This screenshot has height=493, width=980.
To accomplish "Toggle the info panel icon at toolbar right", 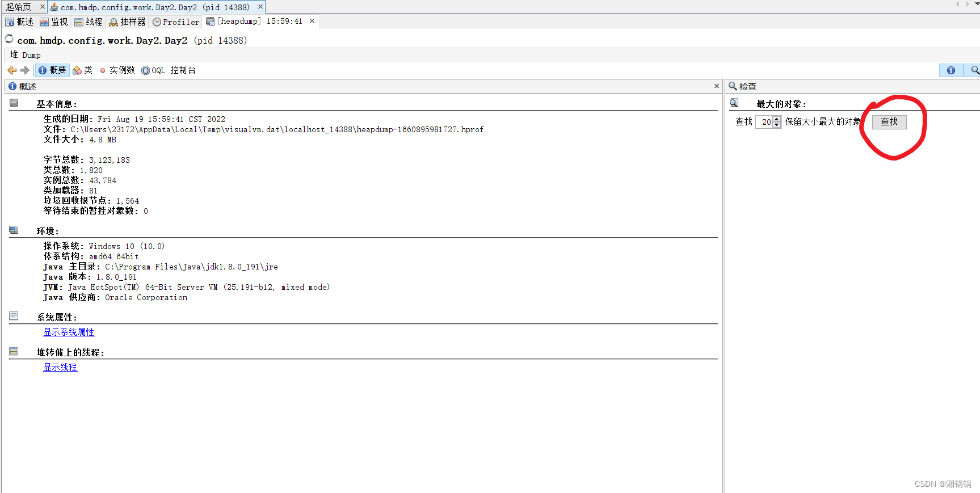I will point(951,70).
